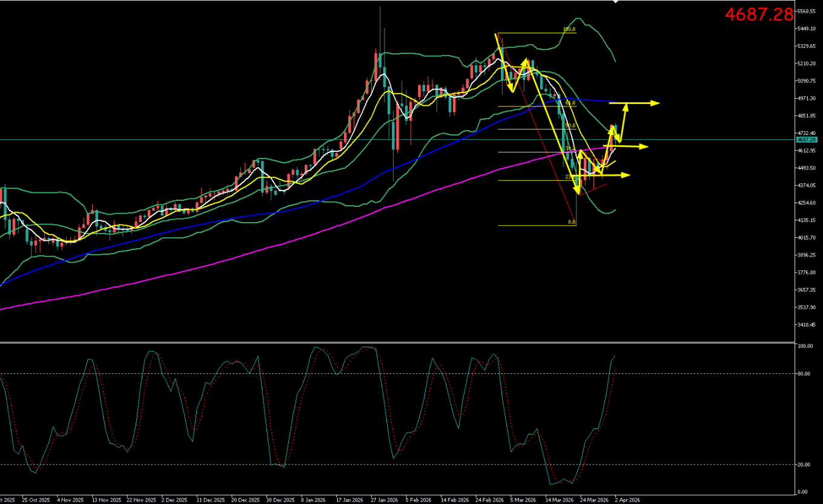Click the Fibonacci 50.0 retracement label
Image resolution: width=823 pixels, height=504 pixels.
click(569, 126)
